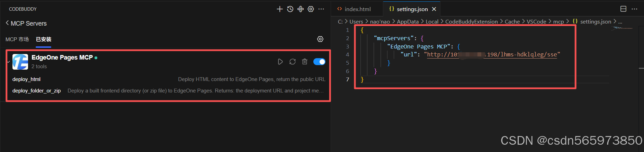Click the editor minimap preview
Viewport: 644px width, 152px height.
click(x=622, y=28)
